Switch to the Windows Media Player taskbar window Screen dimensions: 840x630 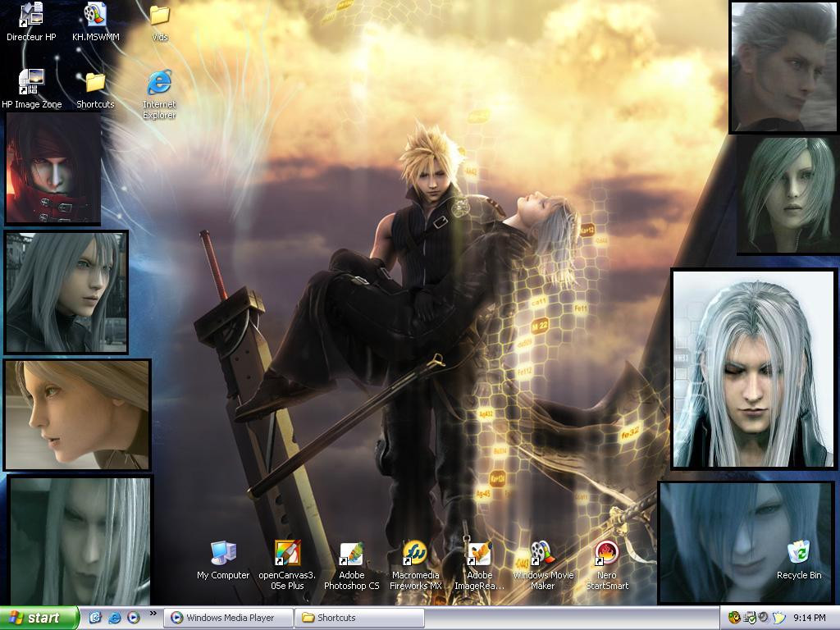[229, 618]
